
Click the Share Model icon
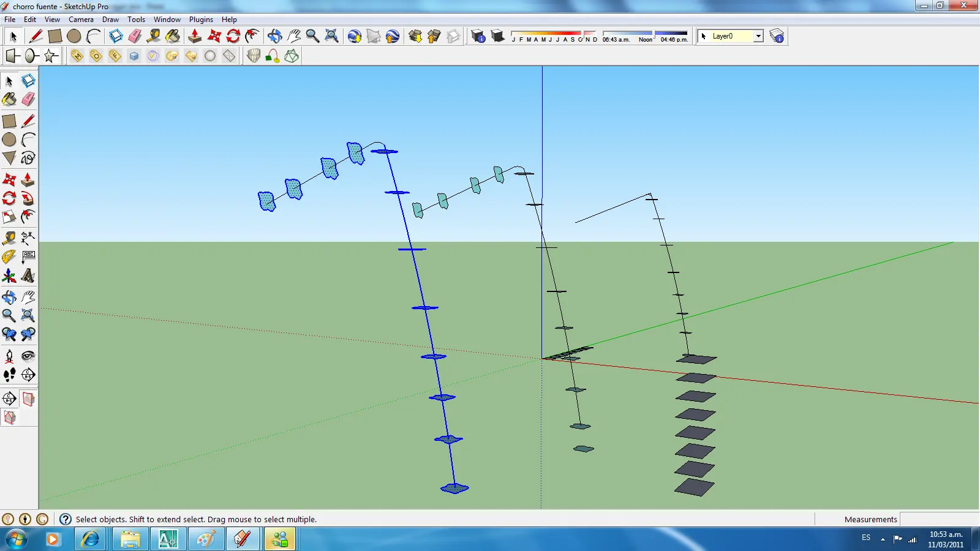[434, 36]
